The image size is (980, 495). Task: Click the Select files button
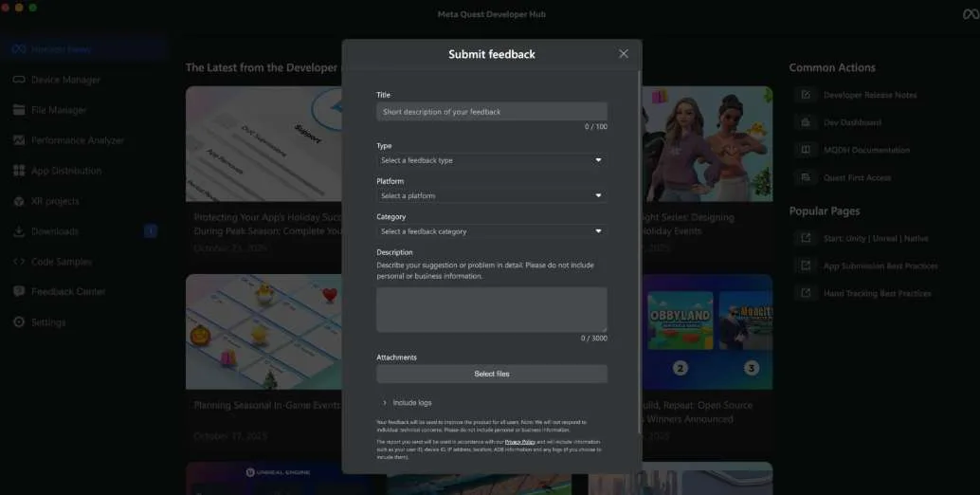click(491, 374)
